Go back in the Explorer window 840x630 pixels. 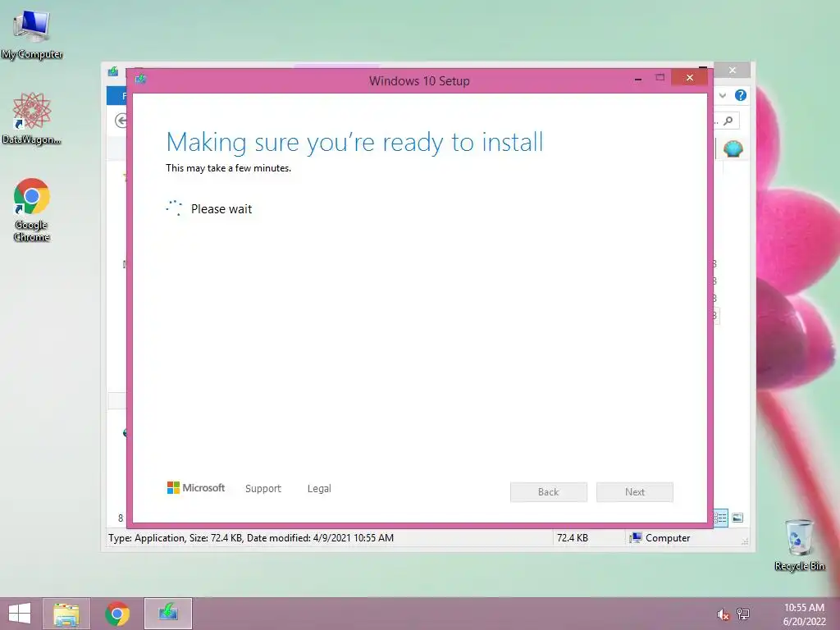tap(121, 121)
